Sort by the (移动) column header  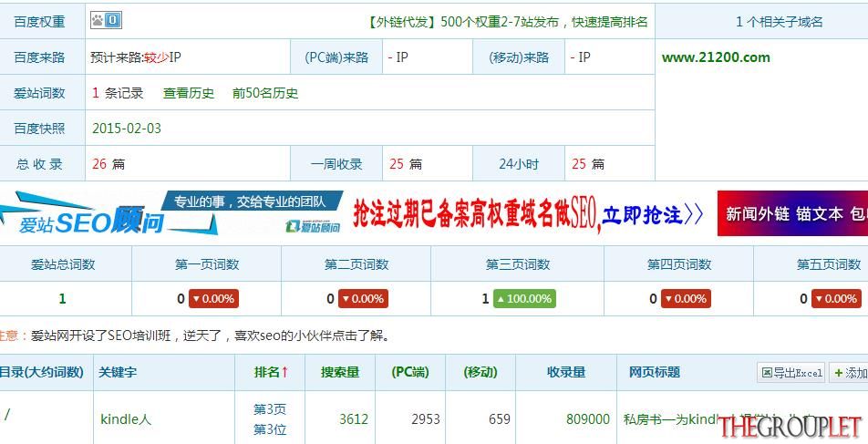point(480,372)
